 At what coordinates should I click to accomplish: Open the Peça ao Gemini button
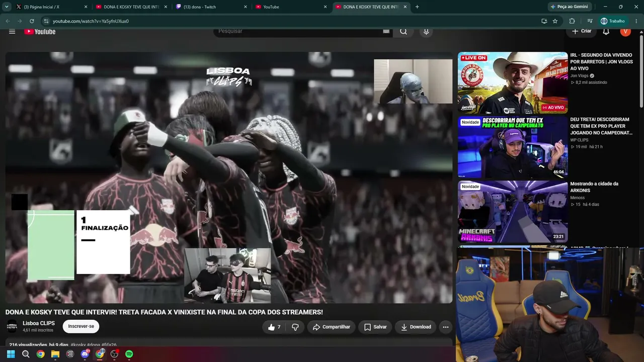pos(569,7)
